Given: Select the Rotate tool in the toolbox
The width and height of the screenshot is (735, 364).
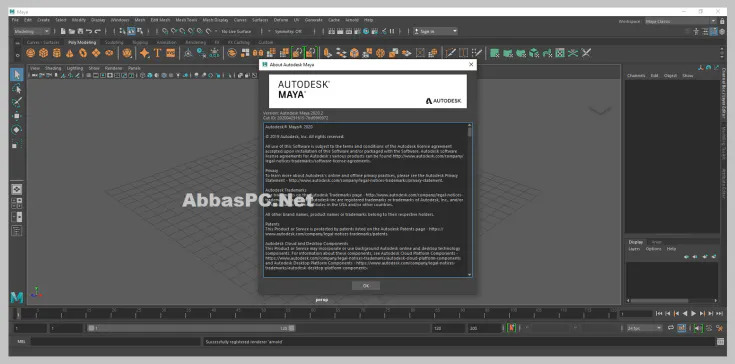Looking at the screenshot, I should (17, 129).
